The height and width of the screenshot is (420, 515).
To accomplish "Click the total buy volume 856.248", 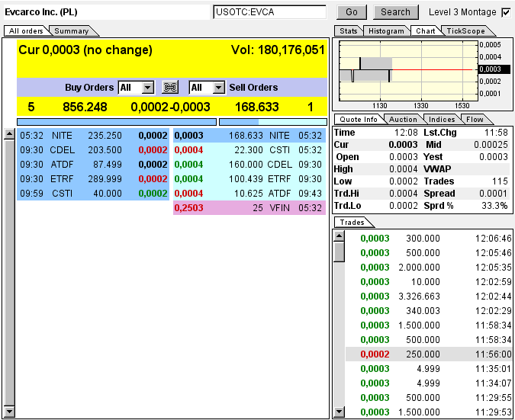I will [x=85, y=107].
